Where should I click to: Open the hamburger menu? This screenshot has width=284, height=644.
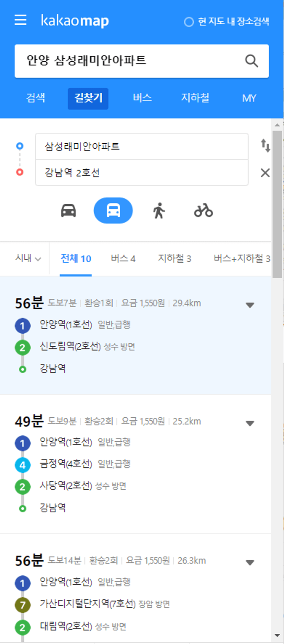coord(21,20)
